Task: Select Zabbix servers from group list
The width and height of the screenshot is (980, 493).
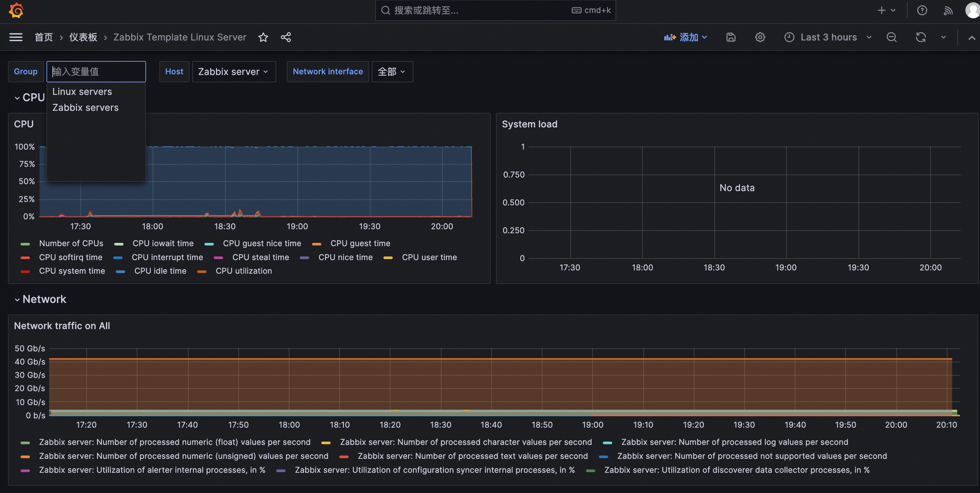Action: click(86, 107)
